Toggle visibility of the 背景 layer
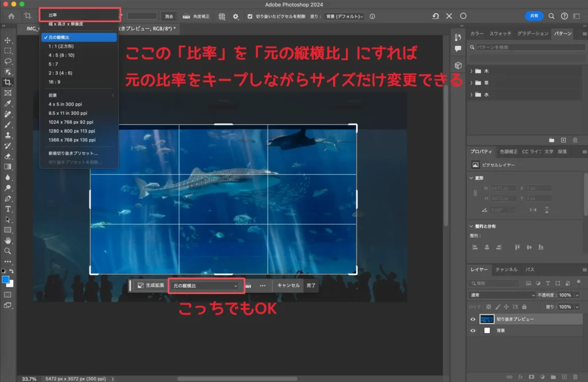This screenshot has width=588, height=382. 473,331
